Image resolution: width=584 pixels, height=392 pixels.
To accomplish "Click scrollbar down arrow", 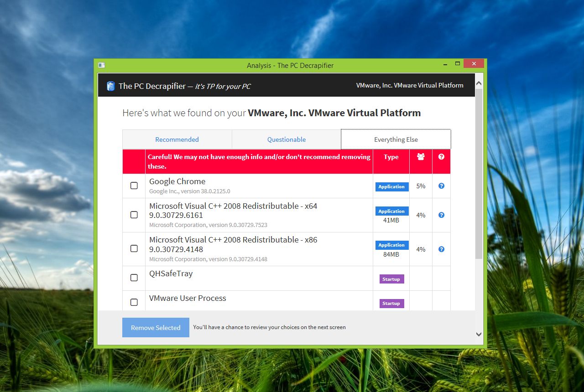I will 479,334.
